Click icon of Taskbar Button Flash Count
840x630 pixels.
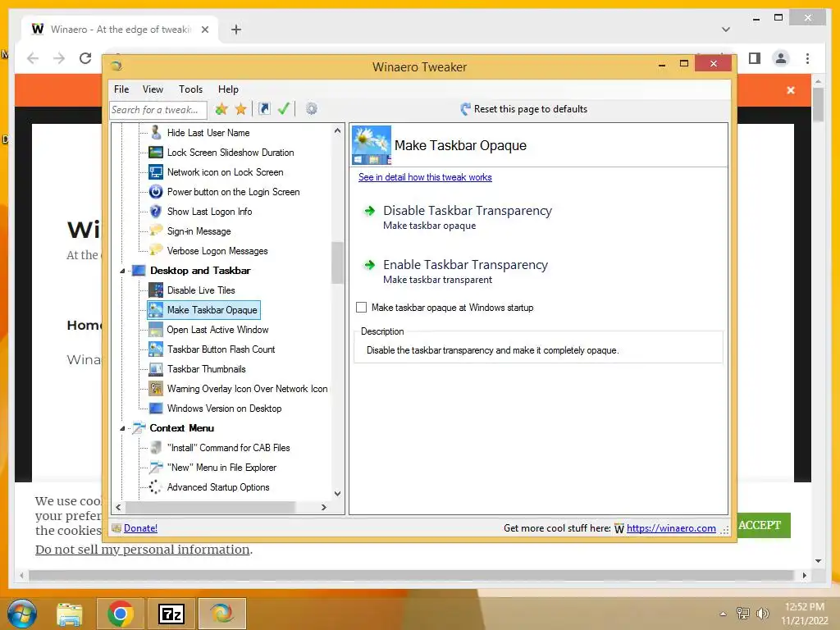coord(156,349)
